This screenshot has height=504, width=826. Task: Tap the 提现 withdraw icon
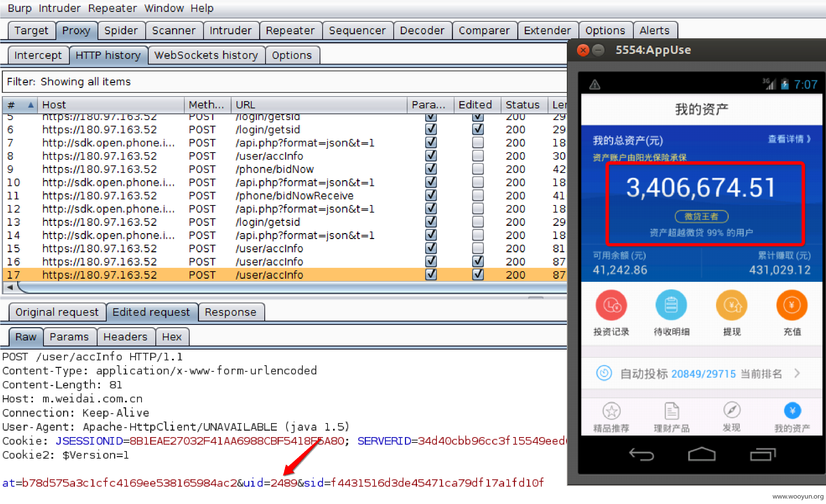pos(732,305)
